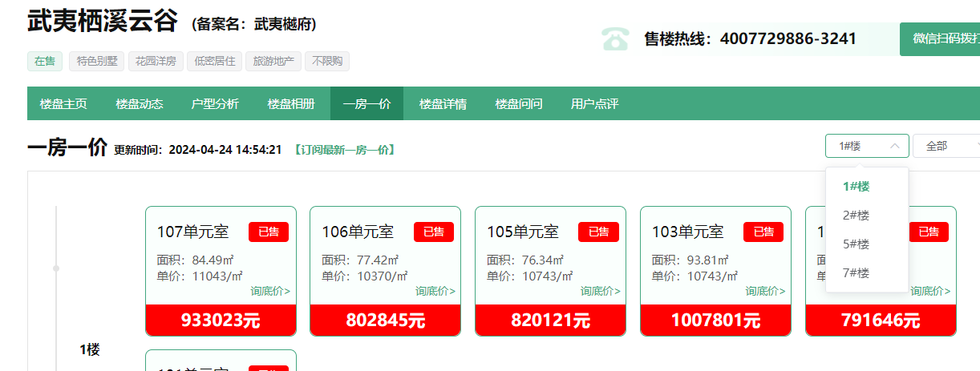Click the 933023元 total price
Image resolution: width=980 pixels, height=371 pixels.
point(221,321)
